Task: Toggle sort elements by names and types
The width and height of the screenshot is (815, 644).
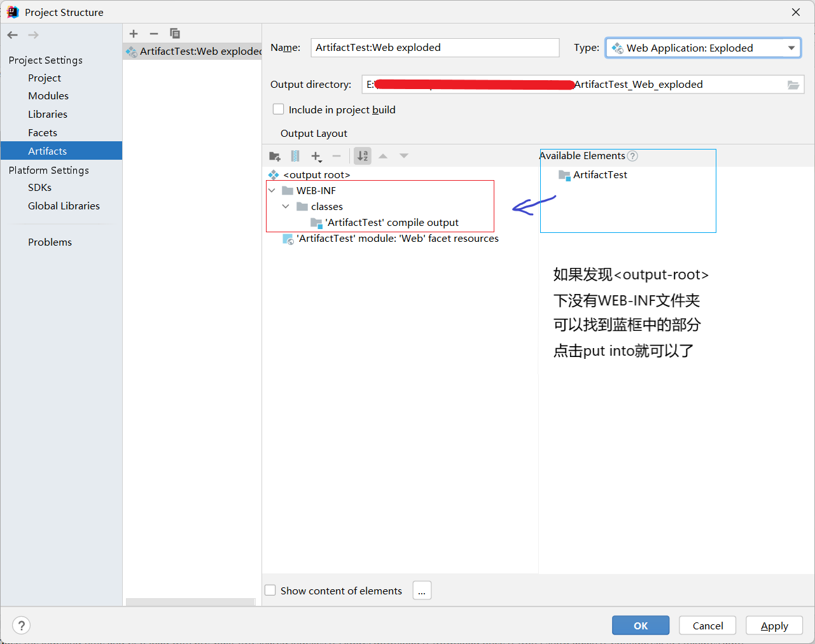Action: (363, 156)
